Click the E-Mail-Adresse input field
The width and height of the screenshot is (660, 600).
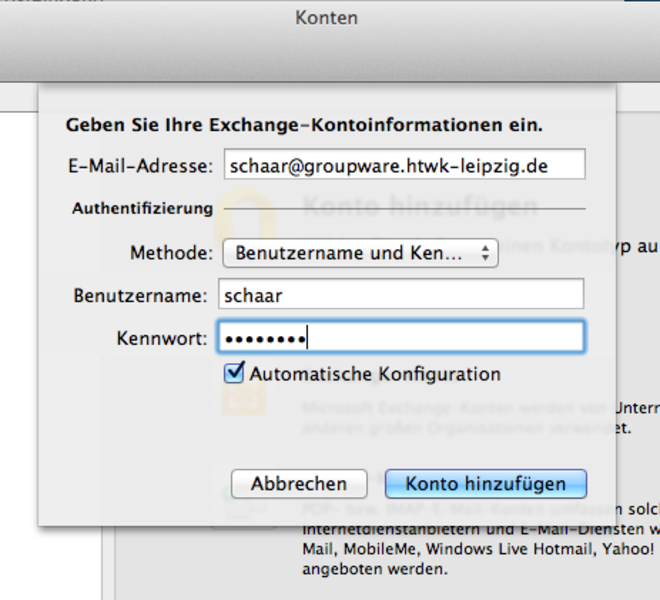pyautogui.click(x=404, y=164)
